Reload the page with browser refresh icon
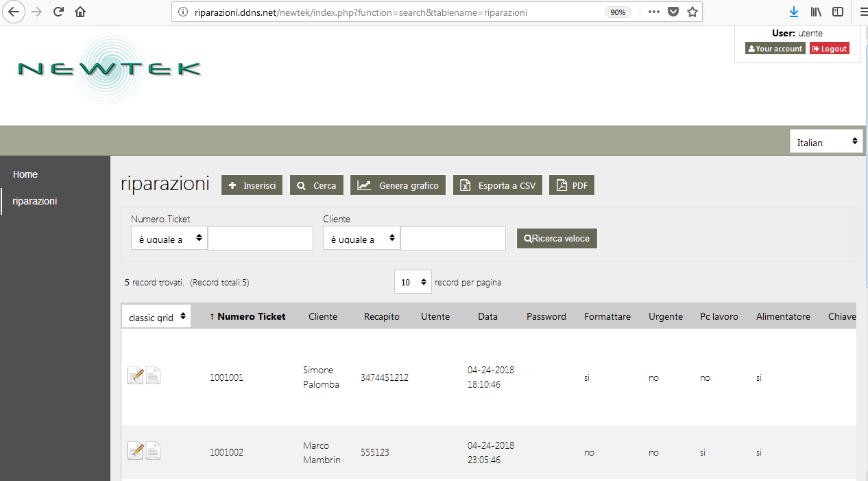The height and width of the screenshot is (481, 868). (58, 12)
